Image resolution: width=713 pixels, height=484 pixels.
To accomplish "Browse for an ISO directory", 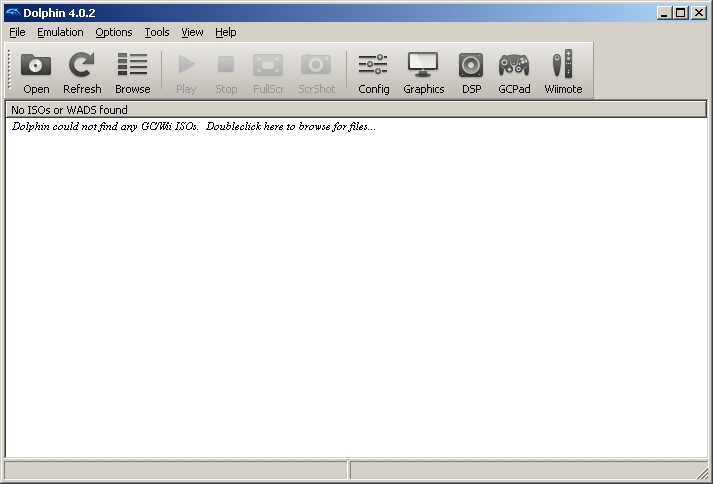I will pos(132,71).
